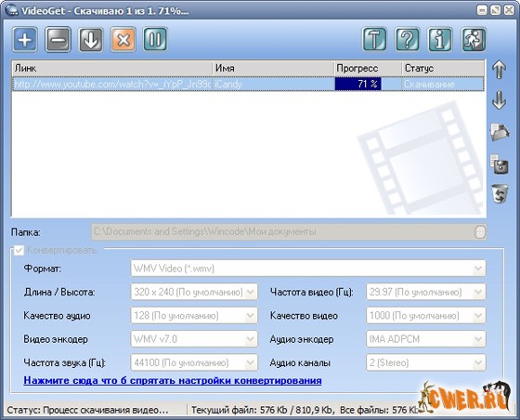Expand Аудио энкодер dropdown IMA ADPCM
This screenshot has height=420, width=520.
(426, 339)
